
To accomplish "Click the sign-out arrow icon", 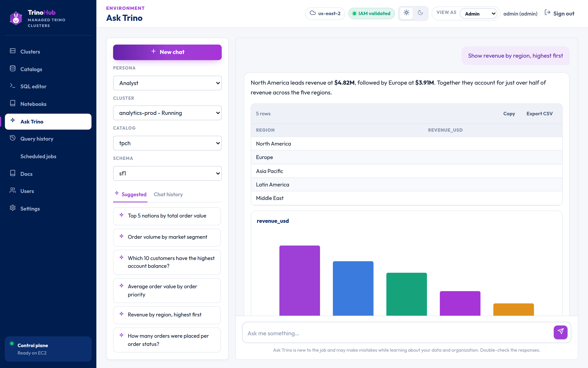I will (547, 13).
